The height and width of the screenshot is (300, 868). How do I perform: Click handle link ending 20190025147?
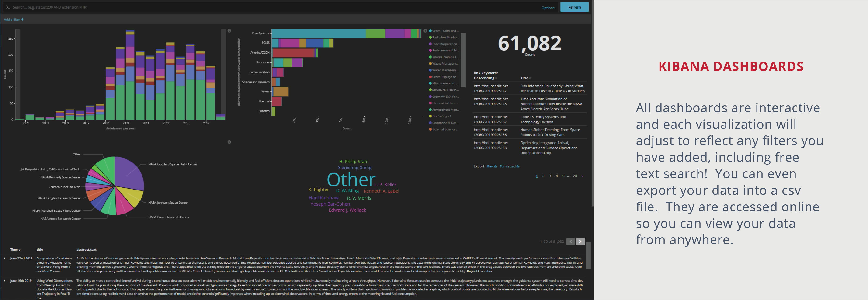pos(491,89)
